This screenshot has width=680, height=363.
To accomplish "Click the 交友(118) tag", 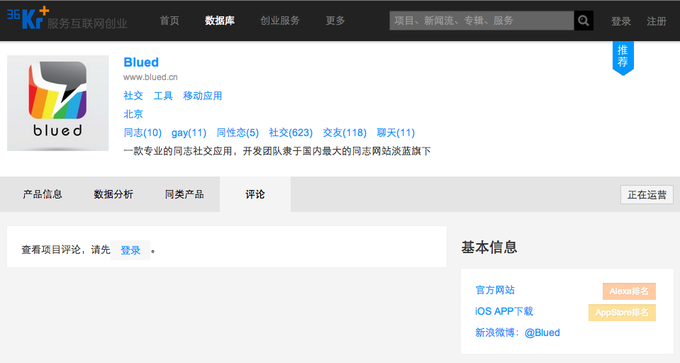I will [x=345, y=132].
